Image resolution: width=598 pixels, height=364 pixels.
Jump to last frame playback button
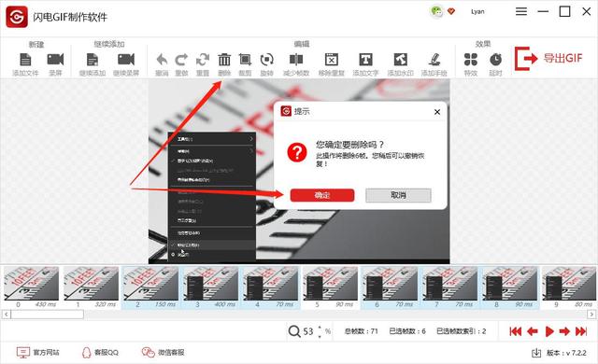581,331
